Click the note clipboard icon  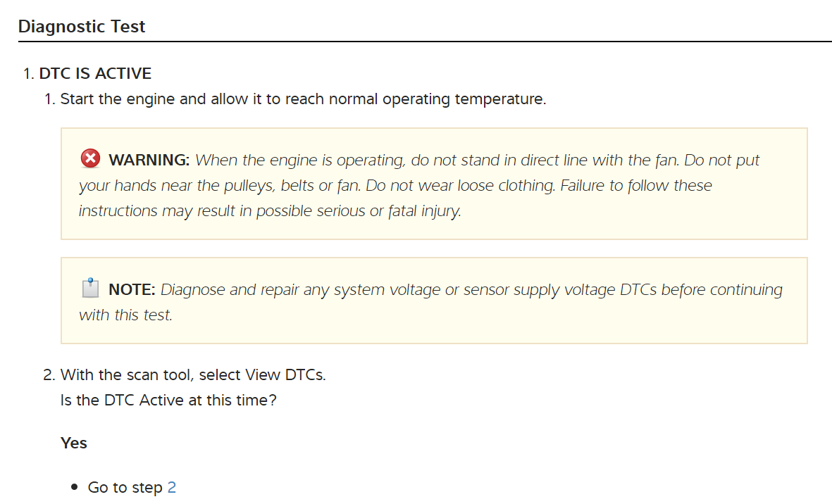tap(90, 289)
